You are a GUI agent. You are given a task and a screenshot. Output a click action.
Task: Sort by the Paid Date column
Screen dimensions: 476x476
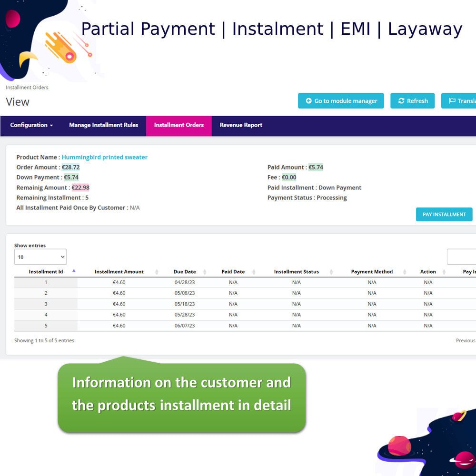click(233, 272)
